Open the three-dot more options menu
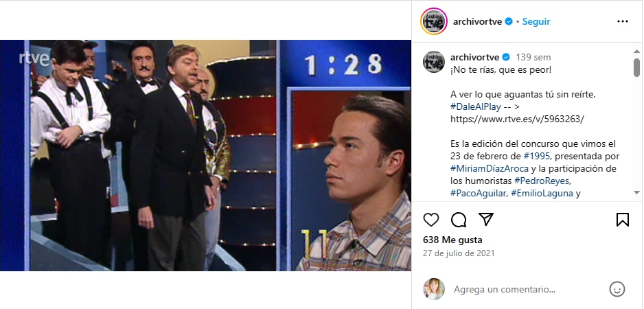Image resolution: width=644 pixels, height=309 pixels. click(623, 21)
